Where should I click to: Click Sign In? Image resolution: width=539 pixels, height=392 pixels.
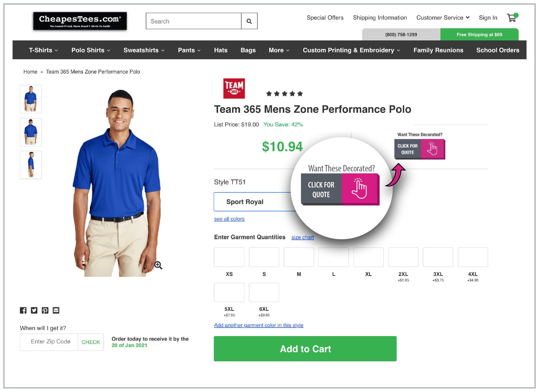488,18
